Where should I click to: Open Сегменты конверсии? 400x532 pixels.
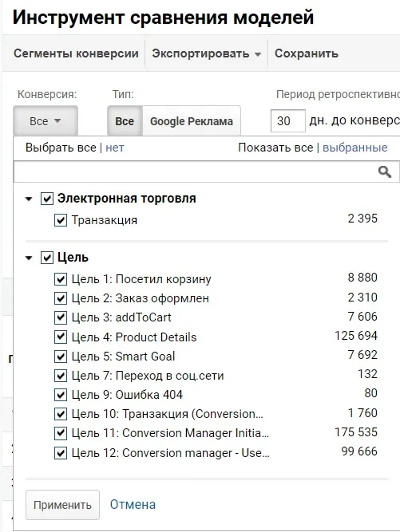(76, 53)
